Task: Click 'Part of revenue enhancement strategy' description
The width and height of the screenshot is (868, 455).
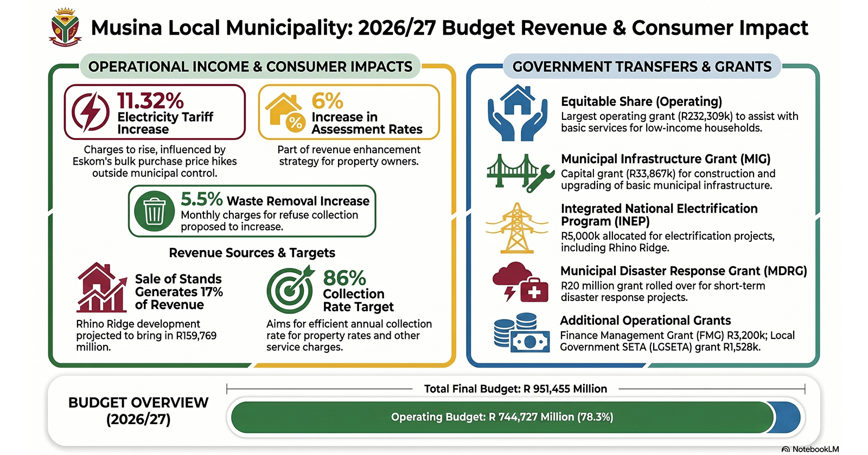Action: (349, 155)
